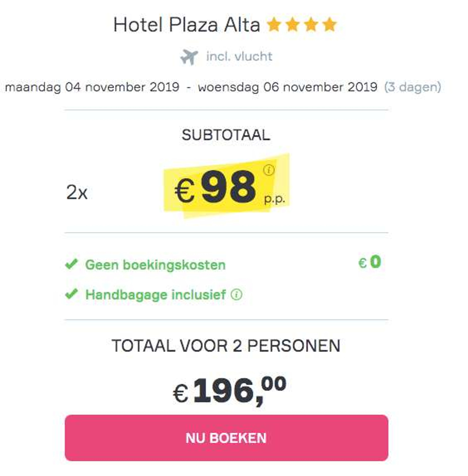Click the (3 dagen) duration text
This screenshot has height=476, width=468.
[413, 87]
